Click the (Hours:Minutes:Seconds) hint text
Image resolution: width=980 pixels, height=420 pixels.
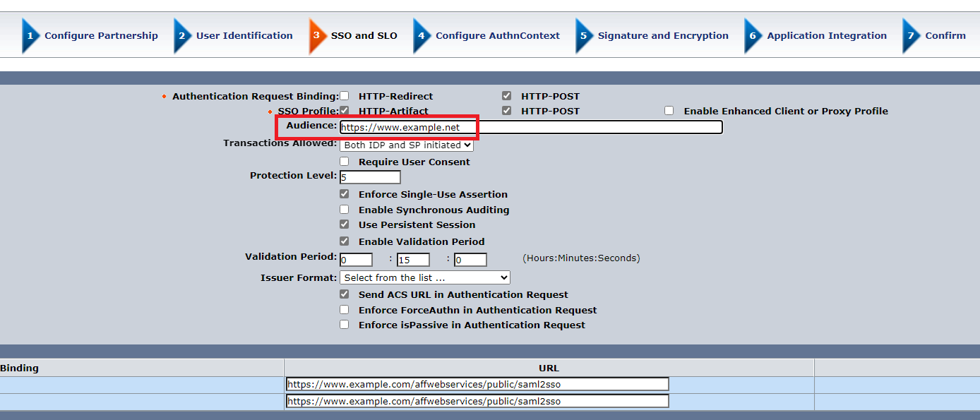581,258
